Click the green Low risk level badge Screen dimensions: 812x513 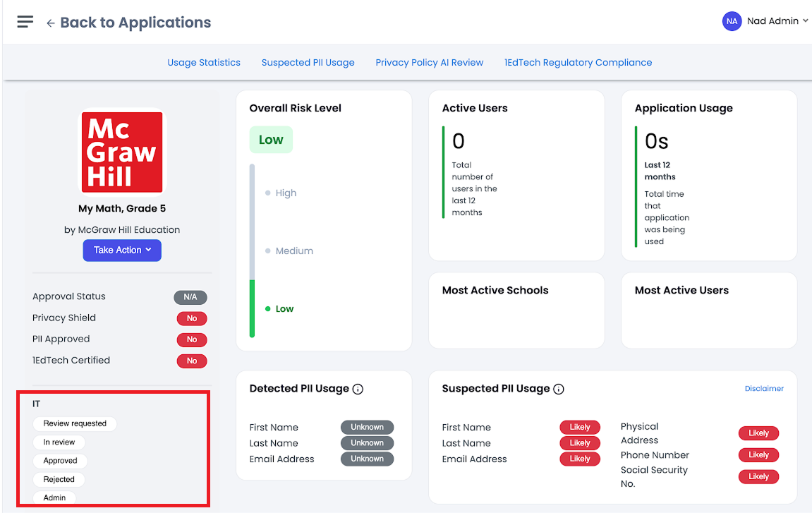(x=271, y=140)
